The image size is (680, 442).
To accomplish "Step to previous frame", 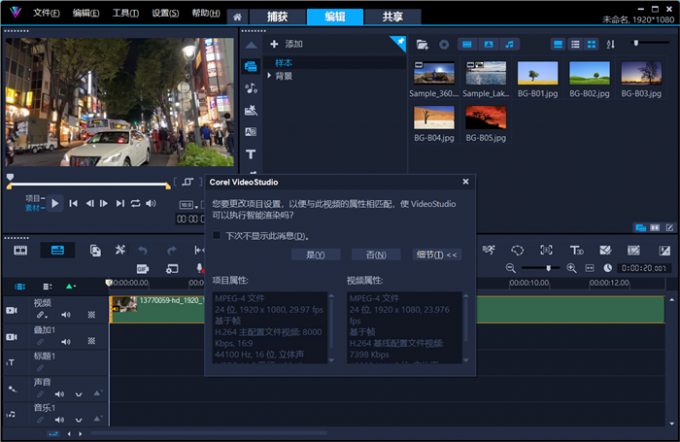I will 89,203.
